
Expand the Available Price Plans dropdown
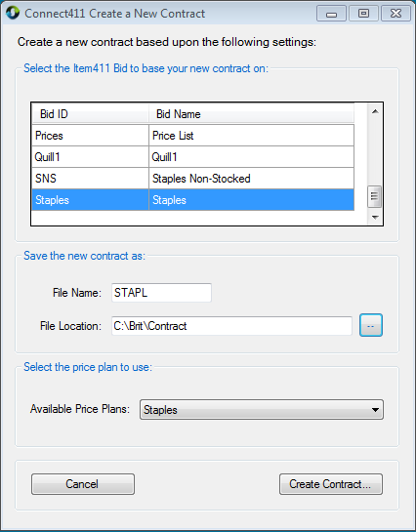pyautogui.click(x=375, y=410)
